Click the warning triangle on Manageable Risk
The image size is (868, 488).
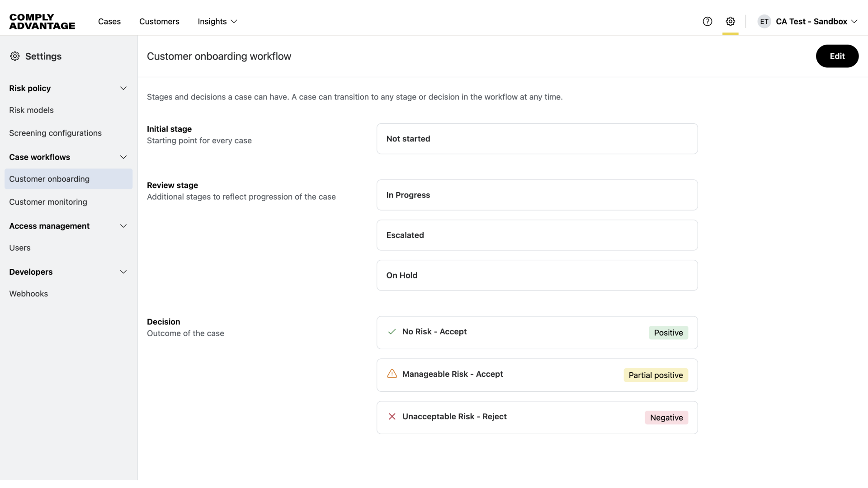(392, 374)
